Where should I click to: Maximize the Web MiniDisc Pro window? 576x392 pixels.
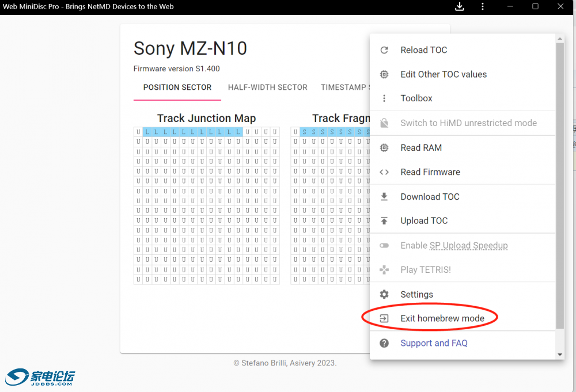[535, 6]
